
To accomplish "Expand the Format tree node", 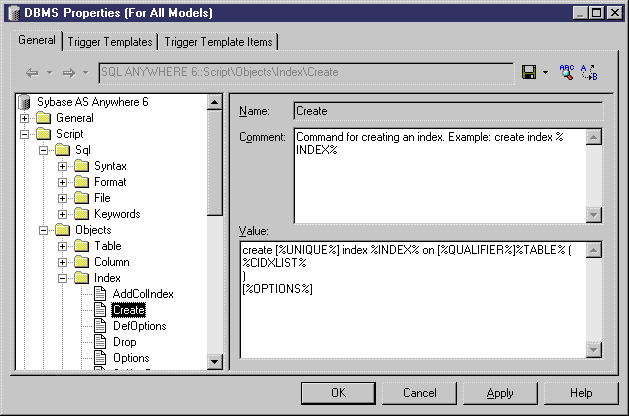I will 62,183.
